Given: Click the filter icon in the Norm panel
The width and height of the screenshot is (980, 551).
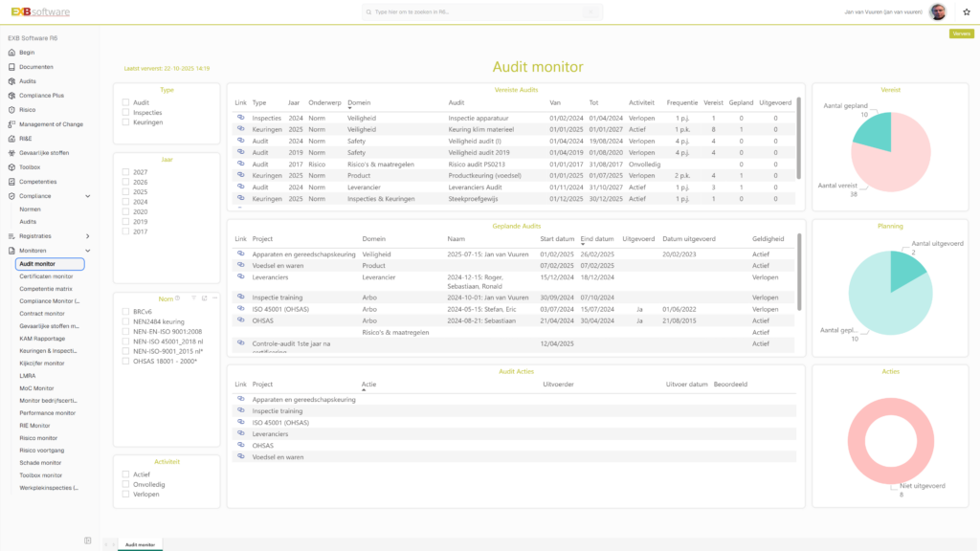Looking at the screenshot, I should click(x=194, y=298).
